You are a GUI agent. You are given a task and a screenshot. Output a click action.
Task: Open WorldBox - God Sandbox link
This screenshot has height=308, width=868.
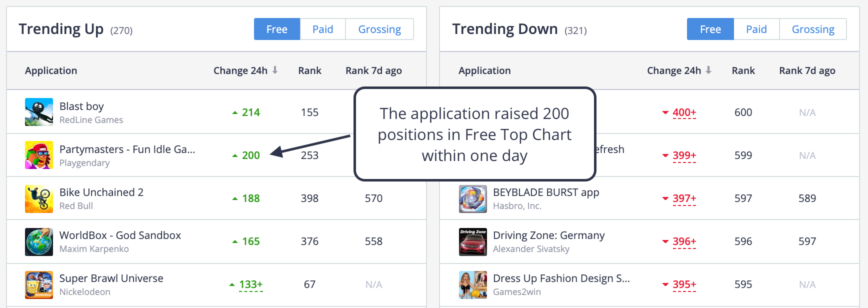pos(120,235)
